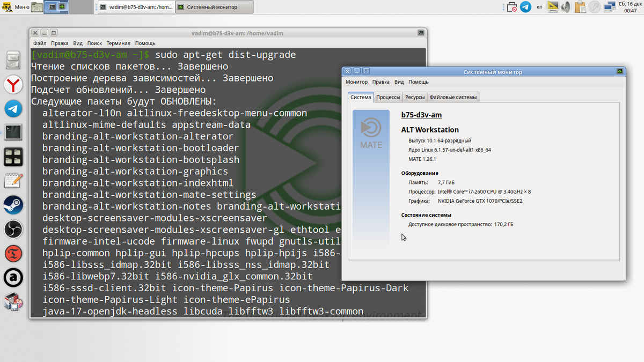644x362 pixels.
Task: Switch to the 'Ресурсы' tab
Action: 415,97
